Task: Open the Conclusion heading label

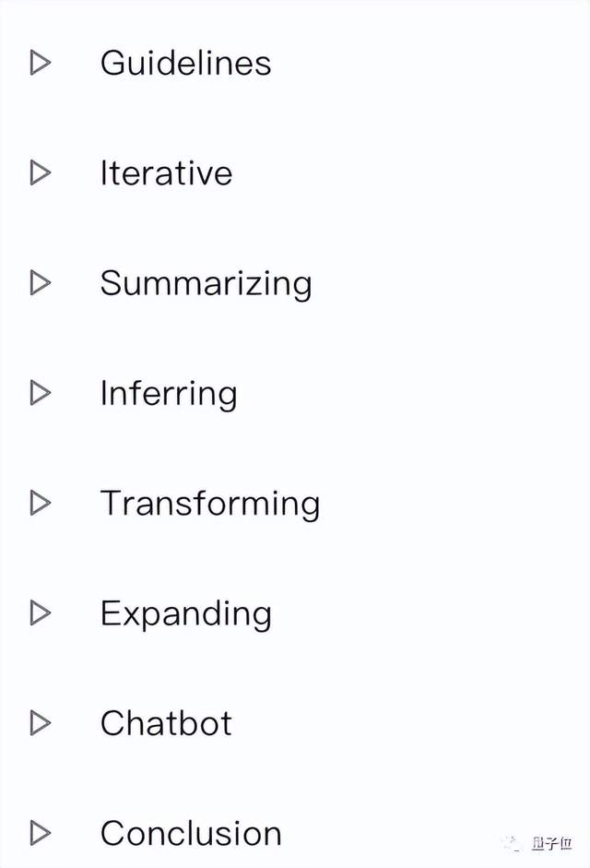Action: point(191,833)
